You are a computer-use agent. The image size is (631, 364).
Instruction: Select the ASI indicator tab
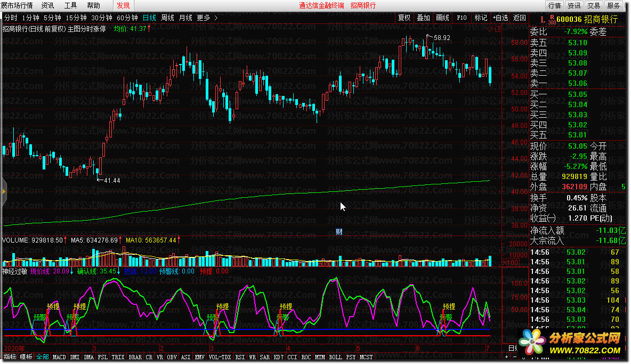[x=185, y=357]
